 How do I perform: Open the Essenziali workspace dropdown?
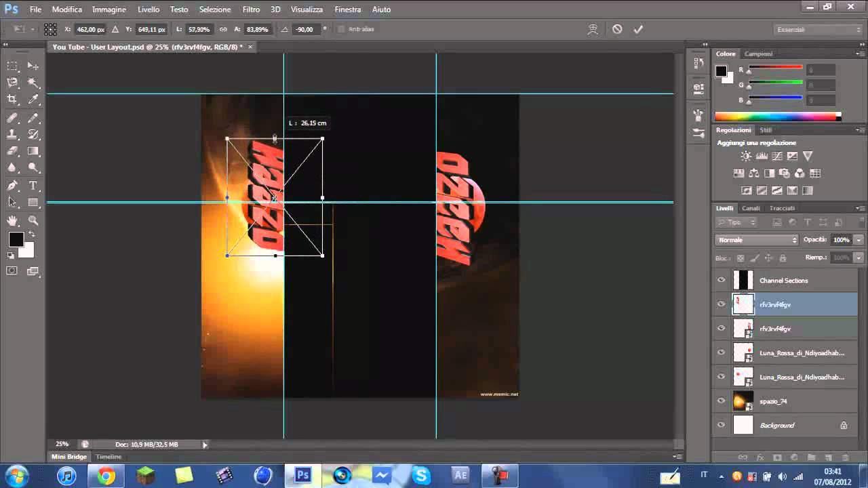pyautogui.click(x=818, y=29)
